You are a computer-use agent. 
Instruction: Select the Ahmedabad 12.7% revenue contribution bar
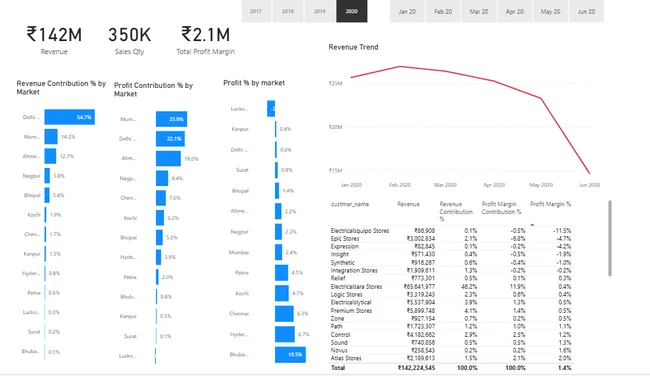tap(50, 156)
